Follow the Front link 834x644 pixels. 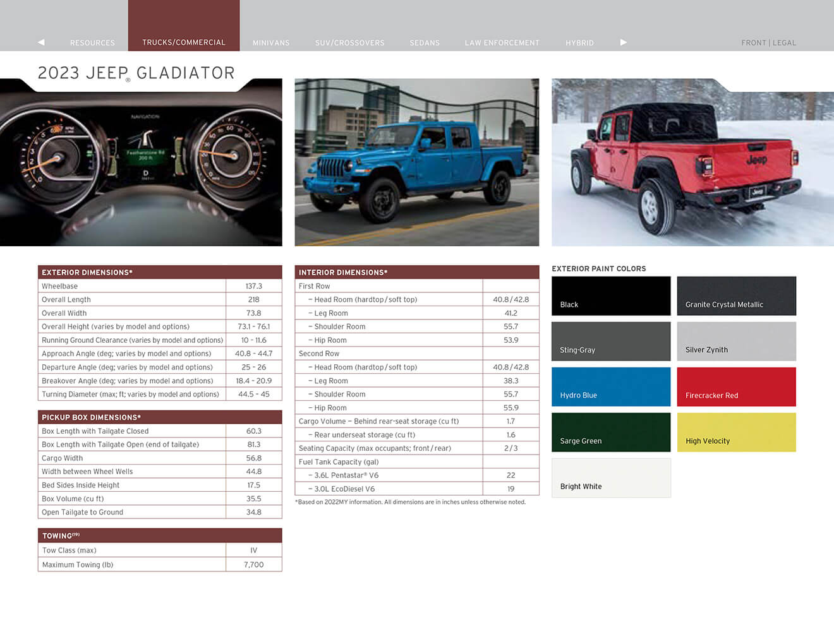pyautogui.click(x=753, y=43)
